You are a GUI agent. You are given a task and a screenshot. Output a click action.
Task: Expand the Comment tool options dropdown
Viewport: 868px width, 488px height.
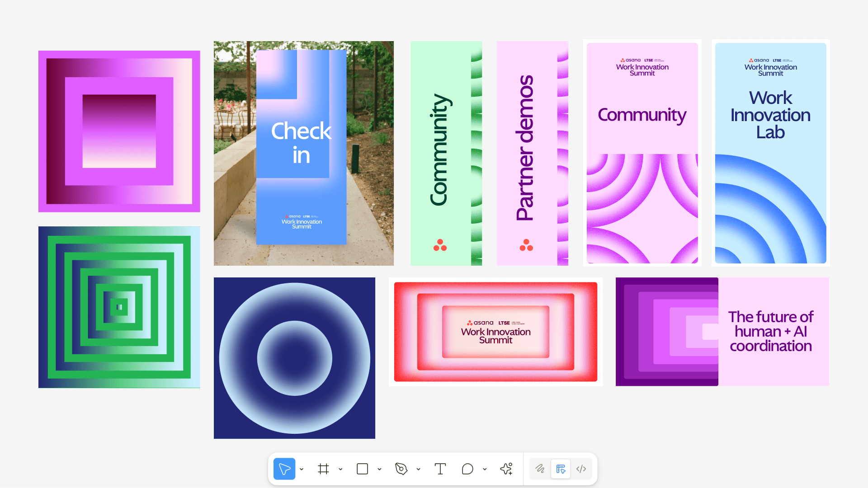pyautogui.click(x=485, y=469)
